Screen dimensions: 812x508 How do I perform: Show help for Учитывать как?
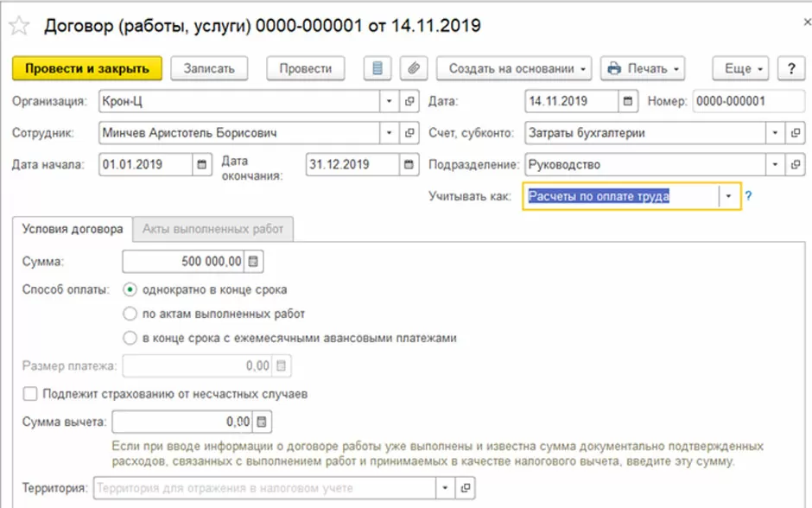click(748, 196)
